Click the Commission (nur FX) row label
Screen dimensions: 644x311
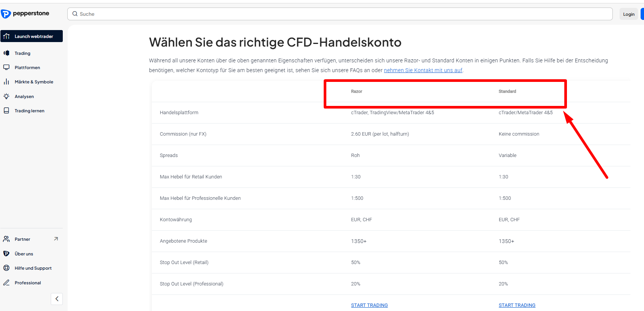(x=183, y=134)
